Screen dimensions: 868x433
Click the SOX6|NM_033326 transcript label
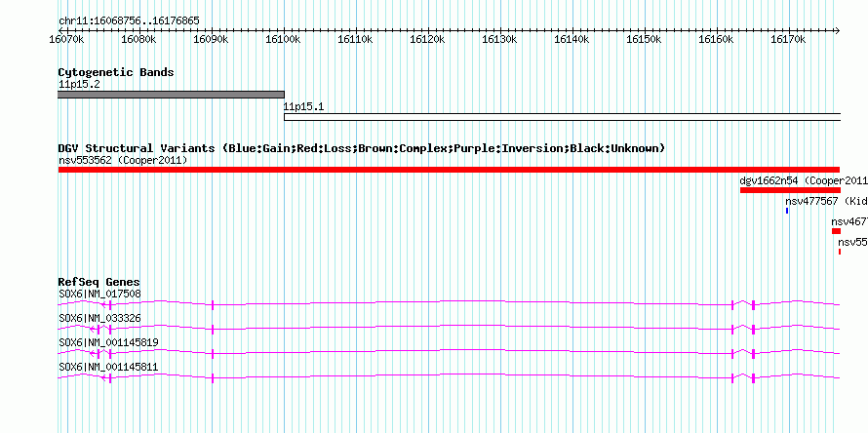click(99, 318)
